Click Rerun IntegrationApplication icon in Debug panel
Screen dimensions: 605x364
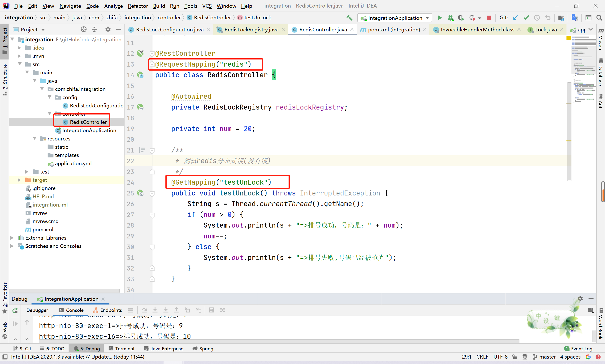(15, 310)
